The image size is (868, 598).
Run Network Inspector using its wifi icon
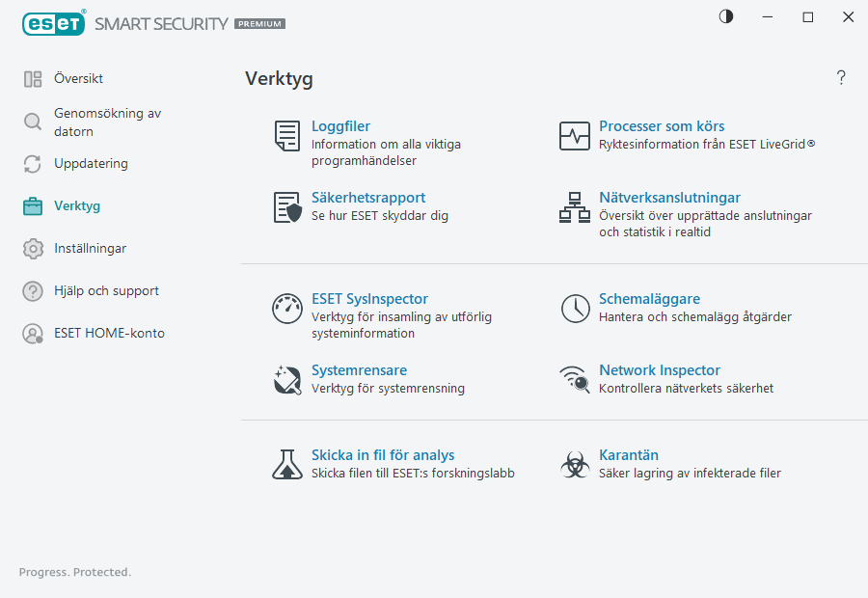click(575, 379)
